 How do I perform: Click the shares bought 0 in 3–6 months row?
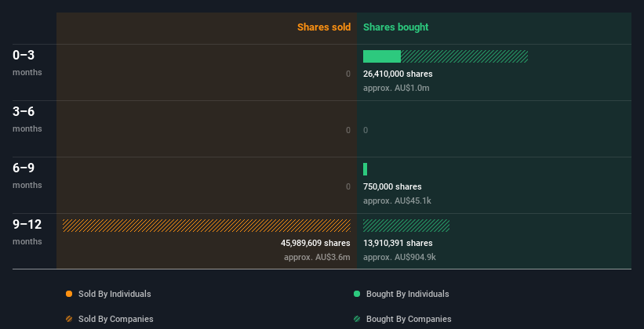point(366,131)
